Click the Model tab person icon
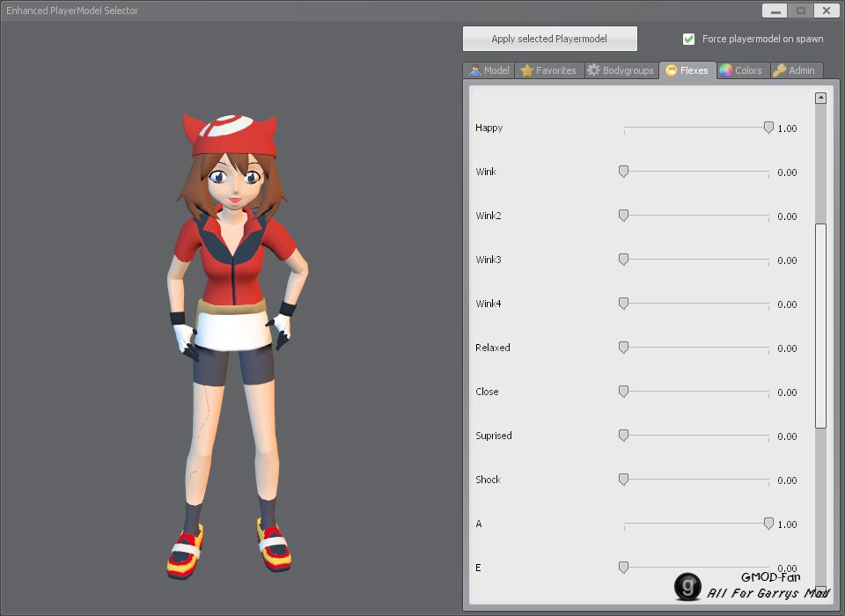845x616 pixels. pos(474,70)
